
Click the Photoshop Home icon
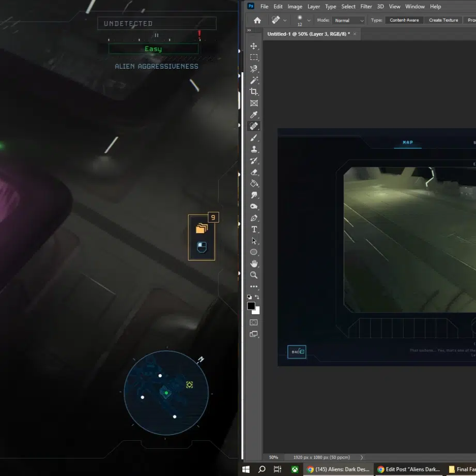(257, 20)
